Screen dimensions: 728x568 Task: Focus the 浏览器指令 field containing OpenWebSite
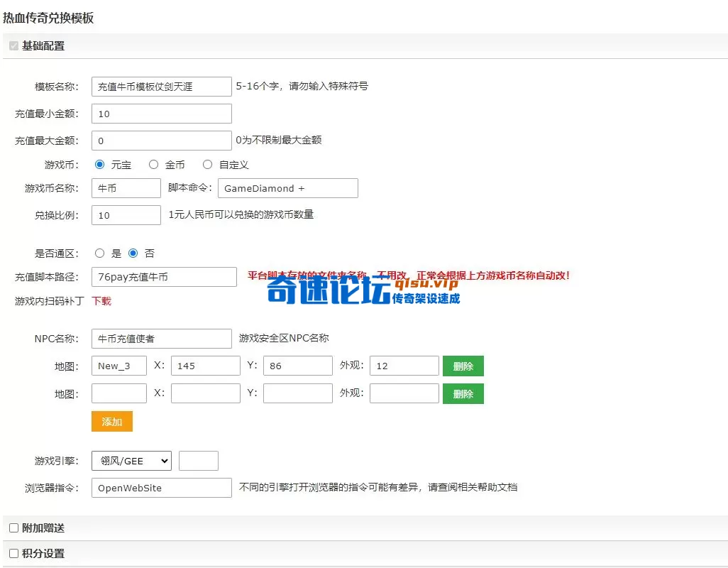coord(161,488)
